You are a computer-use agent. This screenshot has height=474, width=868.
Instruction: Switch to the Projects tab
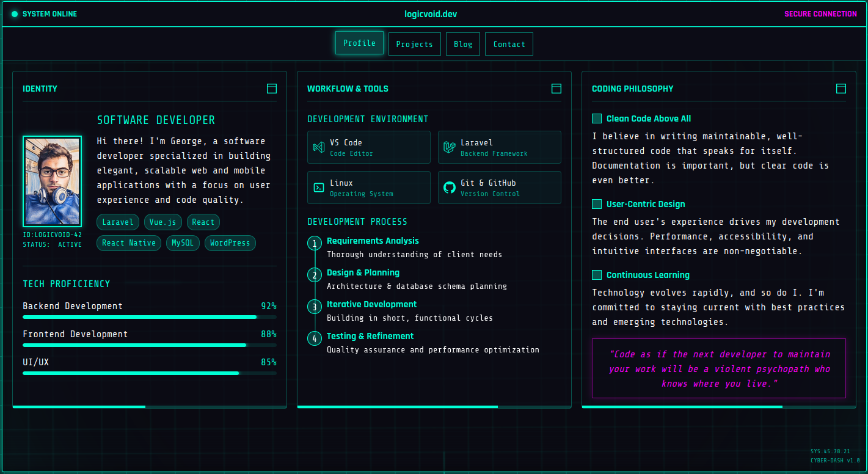coord(414,44)
